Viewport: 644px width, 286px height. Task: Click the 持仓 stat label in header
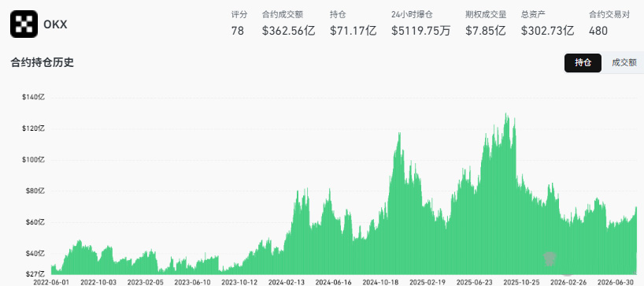338,15
